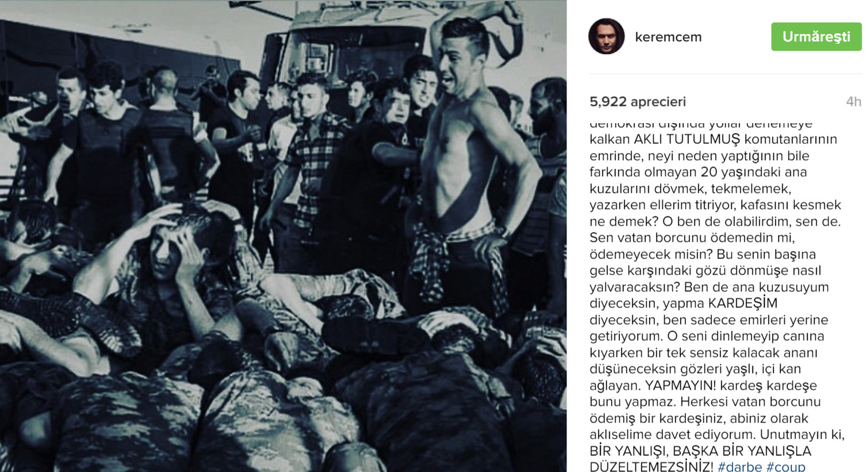Click the green Urmărești follow button
This screenshot has height=472, width=868.
click(x=816, y=37)
